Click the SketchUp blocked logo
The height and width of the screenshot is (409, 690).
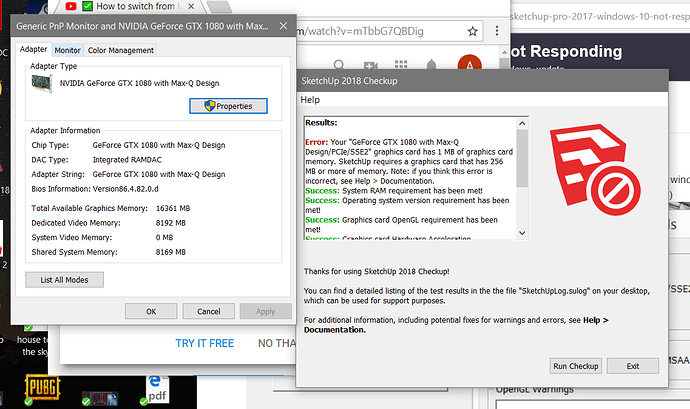(595, 169)
